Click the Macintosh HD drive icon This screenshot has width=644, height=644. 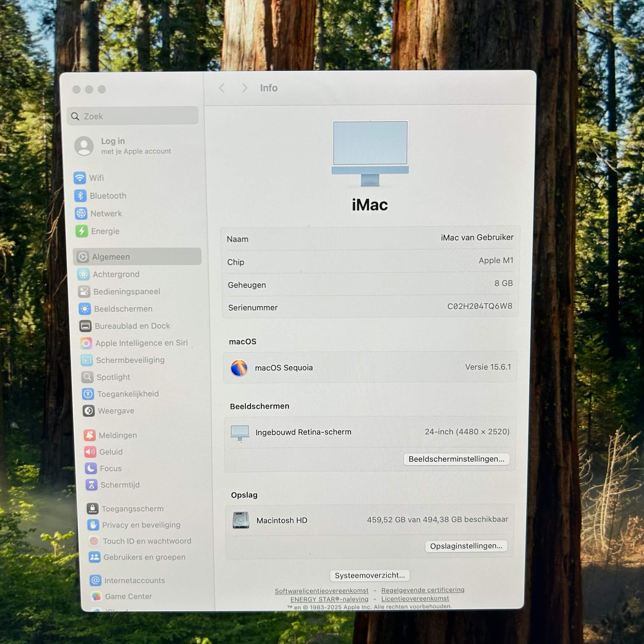(241, 520)
